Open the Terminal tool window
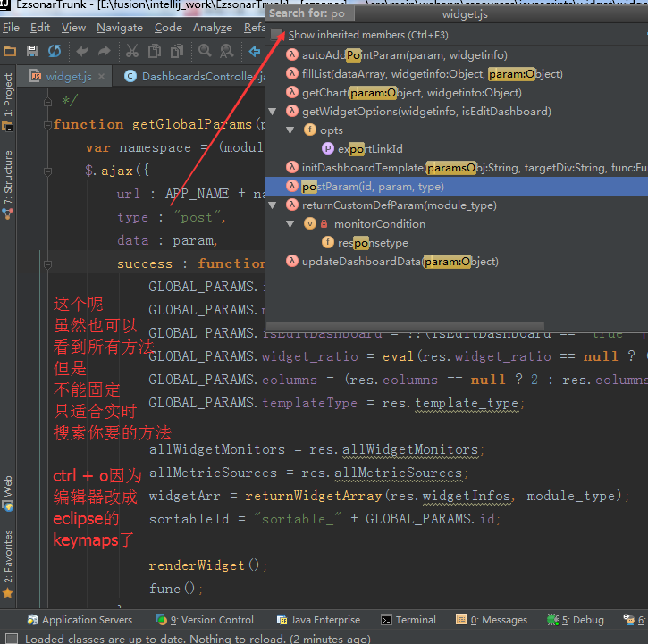648x644 pixels. point(408,620)
